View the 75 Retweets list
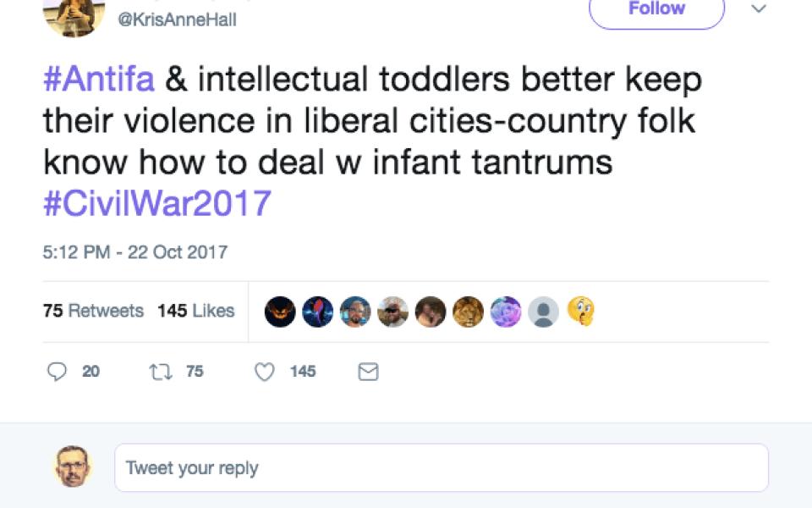Image resolution: width=812 pixels, height=508 pixels. 93,311
